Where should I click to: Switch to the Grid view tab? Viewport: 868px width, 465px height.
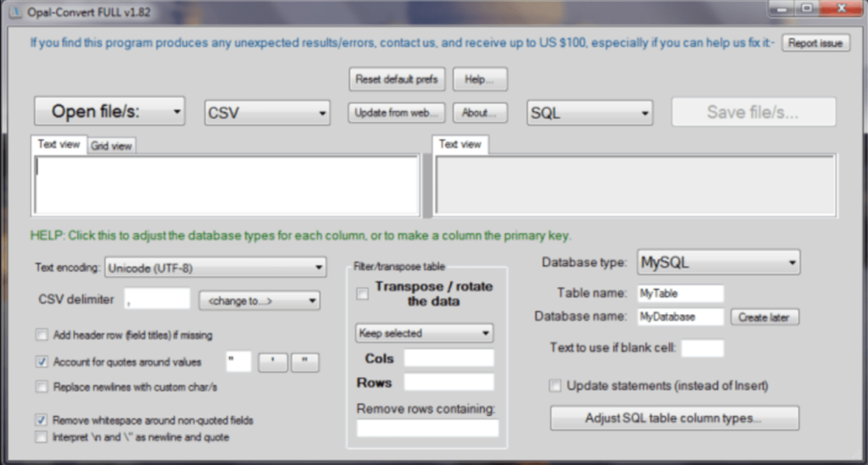pos(111,146)
